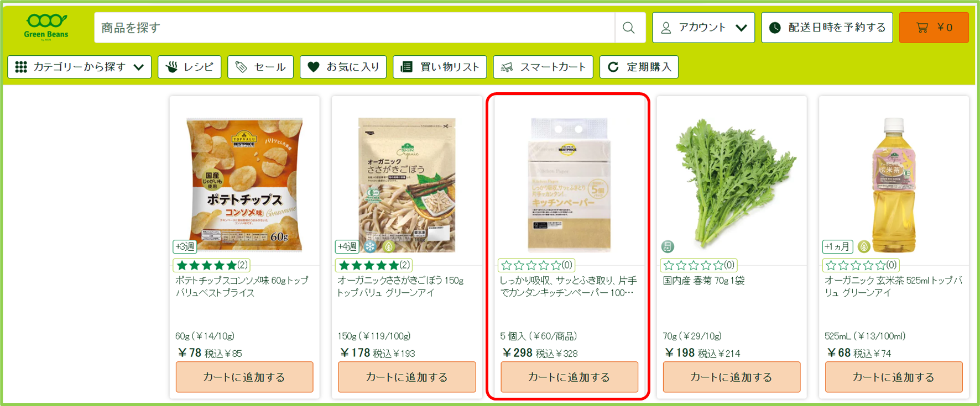Open the レシピ menu item

[x=190, y=67]
